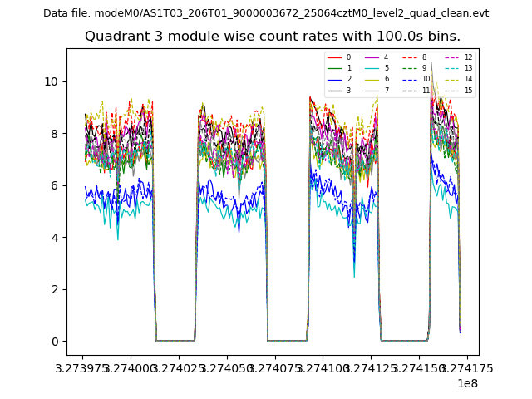Select the yellow legend line for module 6
532x399 pixels.
click(371, 79)
